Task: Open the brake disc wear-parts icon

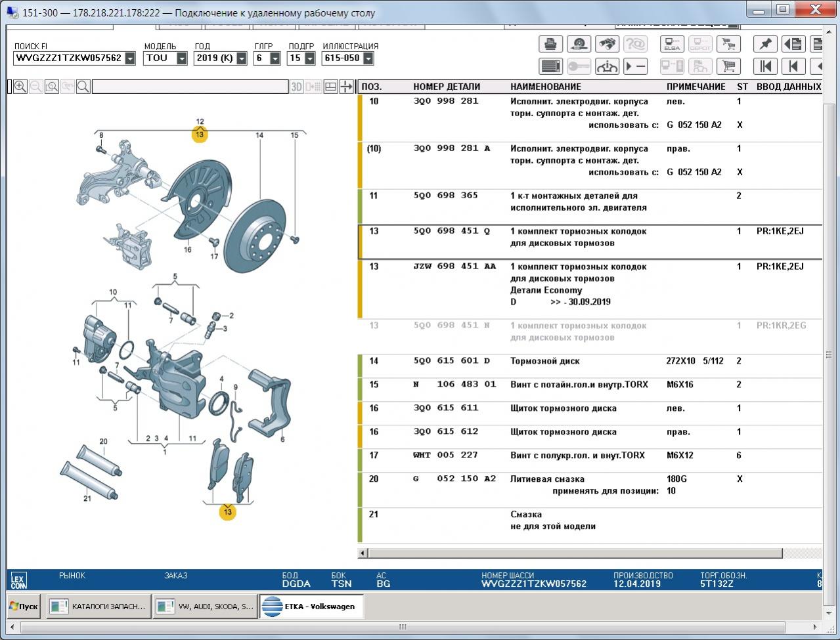Action: 579,44
